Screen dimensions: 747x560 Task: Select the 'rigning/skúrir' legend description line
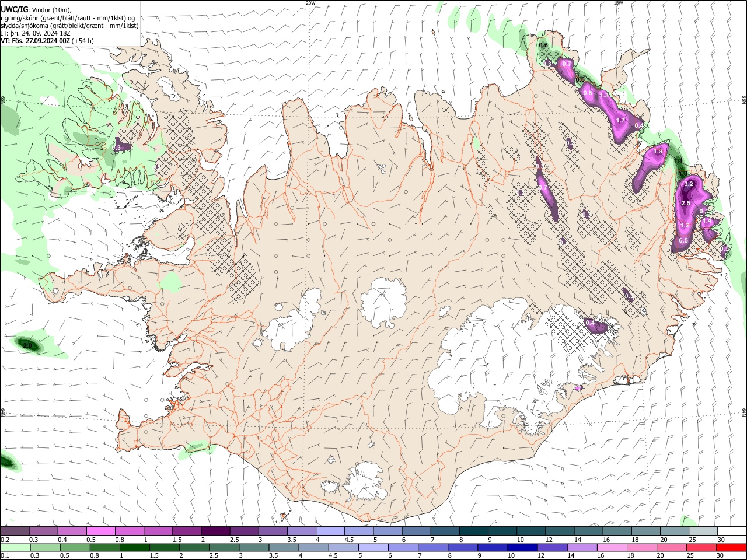click(68, 18)
